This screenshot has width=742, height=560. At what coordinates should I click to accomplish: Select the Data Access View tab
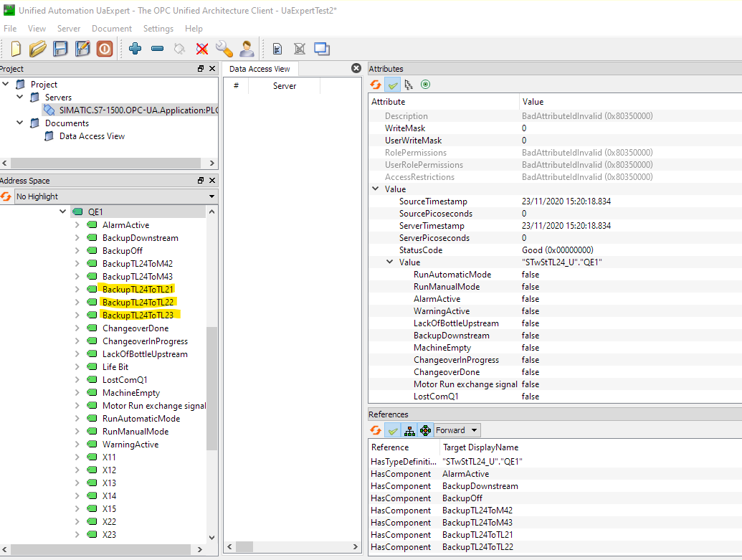pos(260,69)
